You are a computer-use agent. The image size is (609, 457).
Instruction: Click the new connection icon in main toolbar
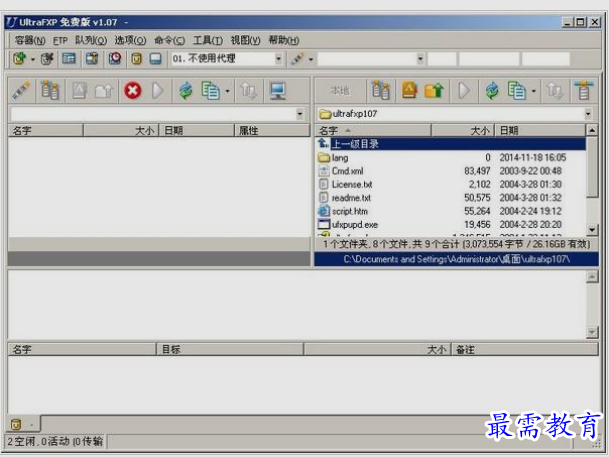(x=19, y=59)
